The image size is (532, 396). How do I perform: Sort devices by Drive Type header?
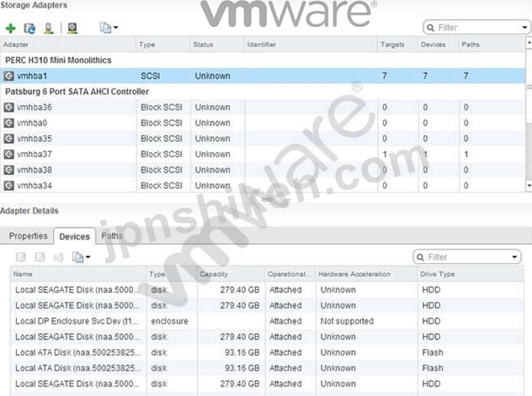click(471, 274)
